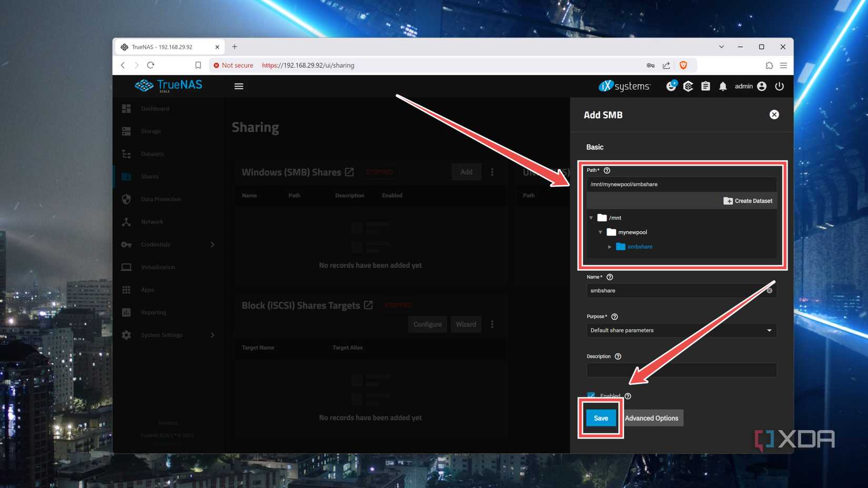Open the notifications bell
This screenshot has width=868, height=488.
pyautogui.click(x=722, y=86)
